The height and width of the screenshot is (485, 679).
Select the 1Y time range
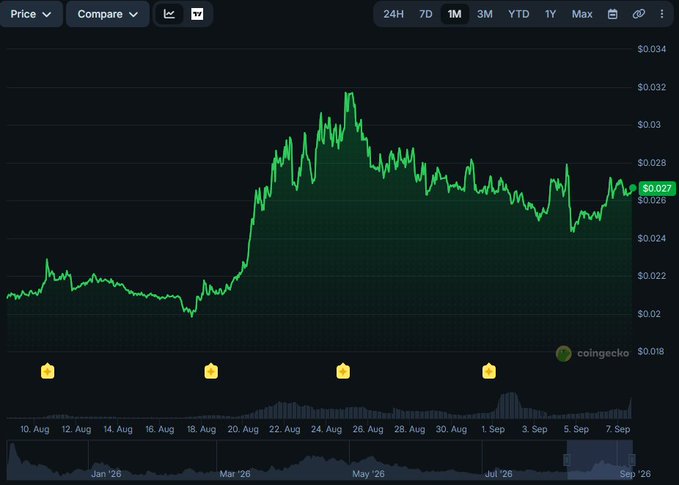(x=550, y=14)
